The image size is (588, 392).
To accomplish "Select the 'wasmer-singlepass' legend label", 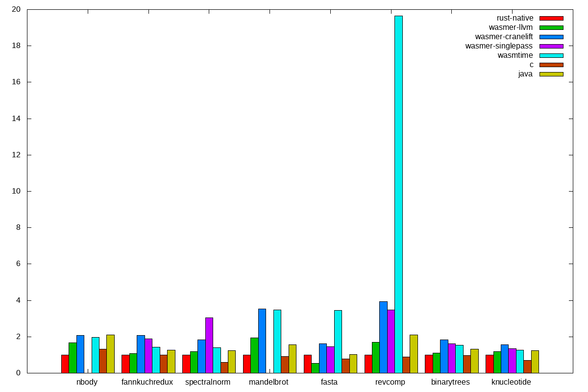I will [x=499, y=46].
